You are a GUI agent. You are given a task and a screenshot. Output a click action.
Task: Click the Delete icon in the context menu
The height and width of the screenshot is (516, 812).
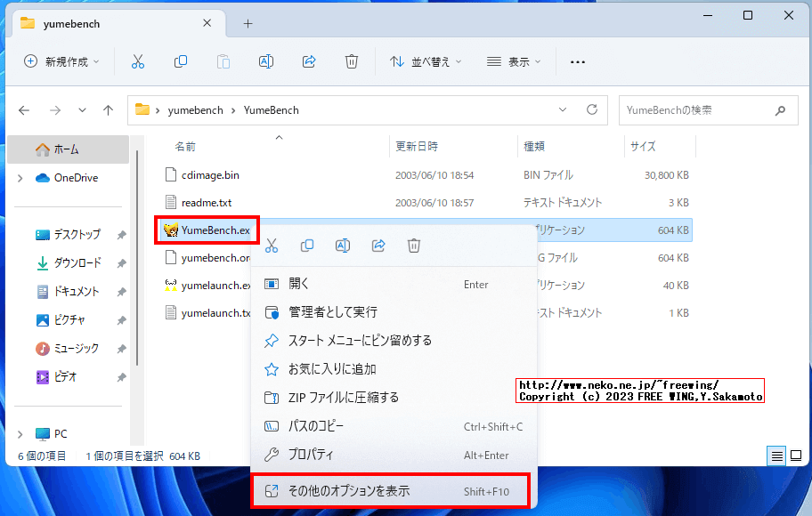coord(413,245)
